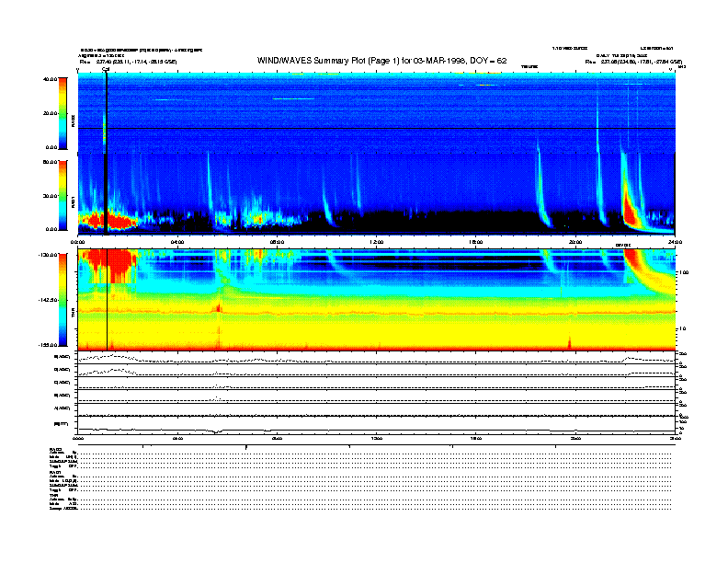Click the 10 label on TNR right axis
This screenshot has height=563, width=728.
pyautogui.click(x=682, y=328)
